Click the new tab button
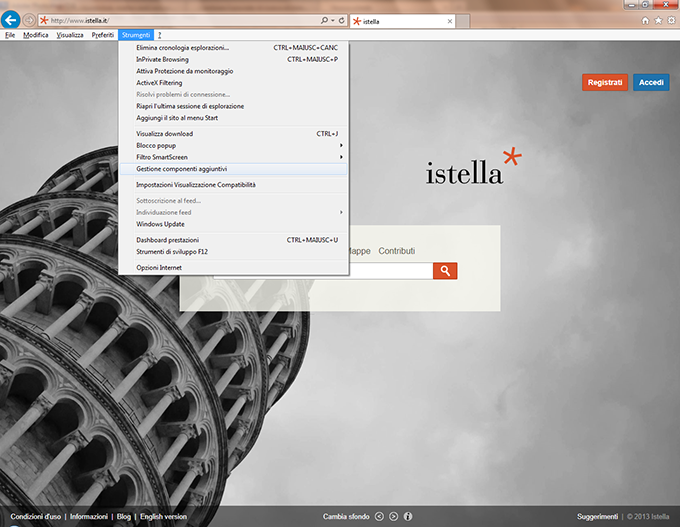 click(x=463, y=21)
